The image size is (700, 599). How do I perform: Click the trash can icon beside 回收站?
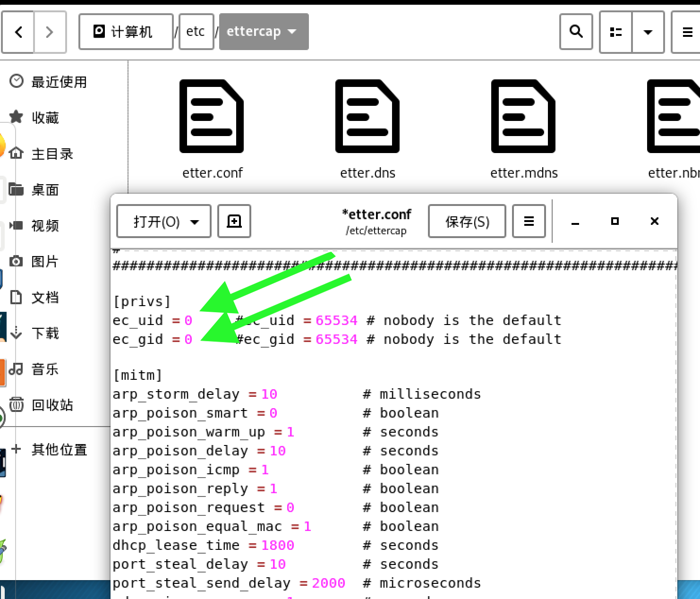coord(16,404)
